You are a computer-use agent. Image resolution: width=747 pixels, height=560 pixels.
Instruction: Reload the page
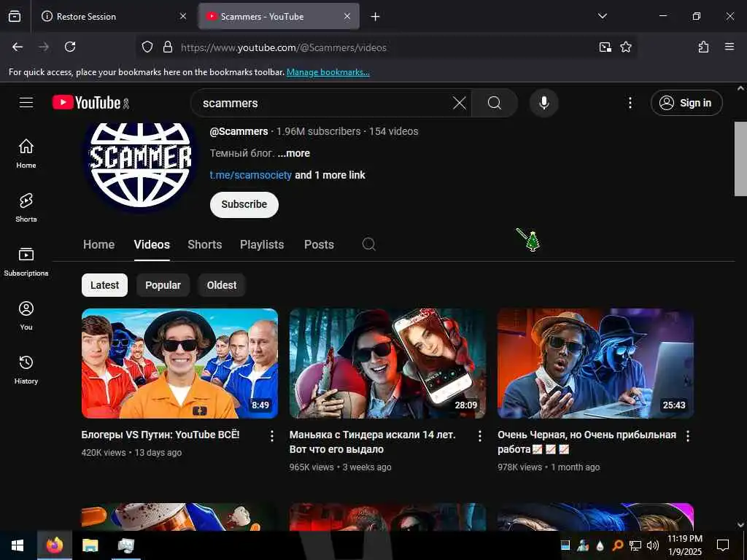(70, 47)
